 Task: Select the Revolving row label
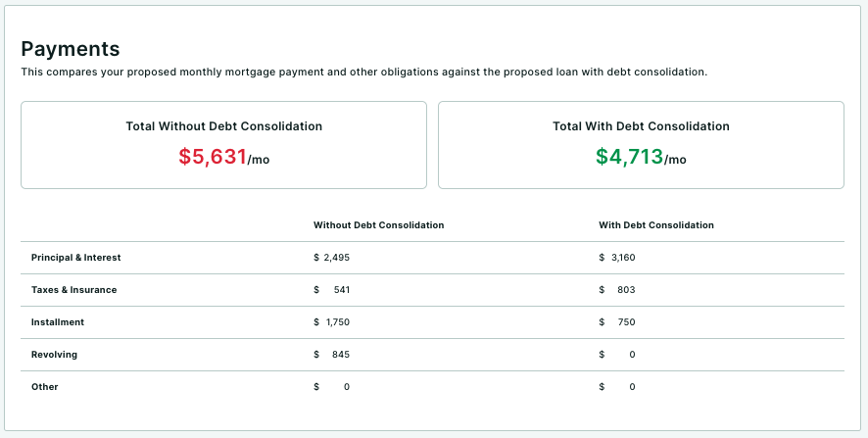point(54,355)
